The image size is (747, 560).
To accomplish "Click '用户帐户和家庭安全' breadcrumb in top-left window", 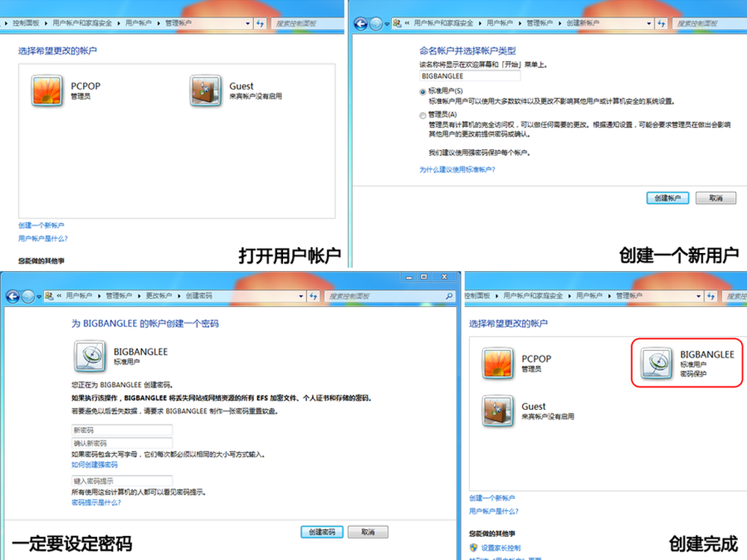I will 82,23.
